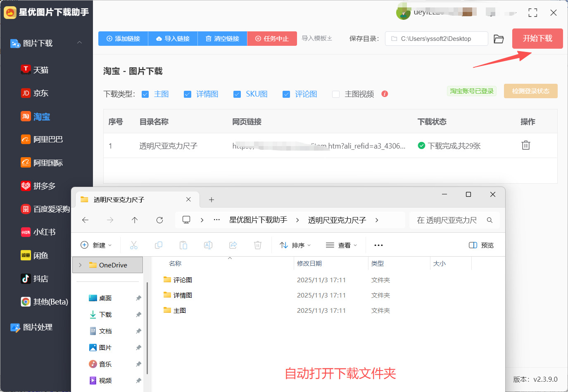Close the 透明尺亚克力尺子 Explorer tab
The width and height of the screenshot is (568, 392).
188,199
